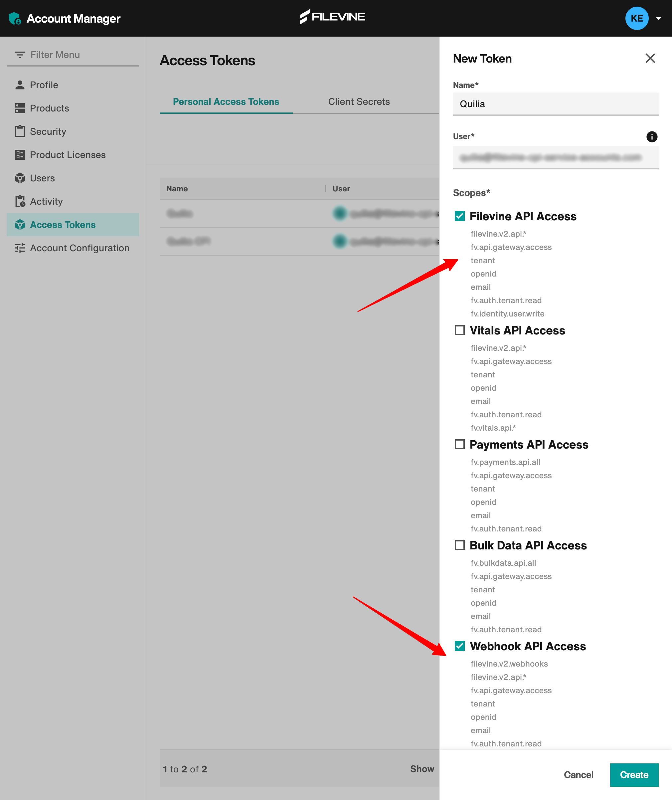Click the fv.vitals.api.* scope text
This screenshot has width=672, height=800.
click(493, 428)
